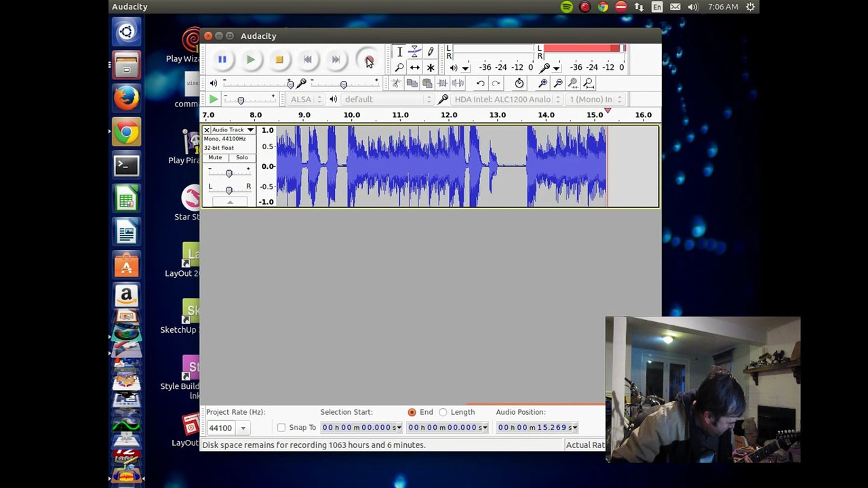Open the ALSA audio host dropdown
The width and height of the screenshot is (868, 488).
[x=305, y=99]
